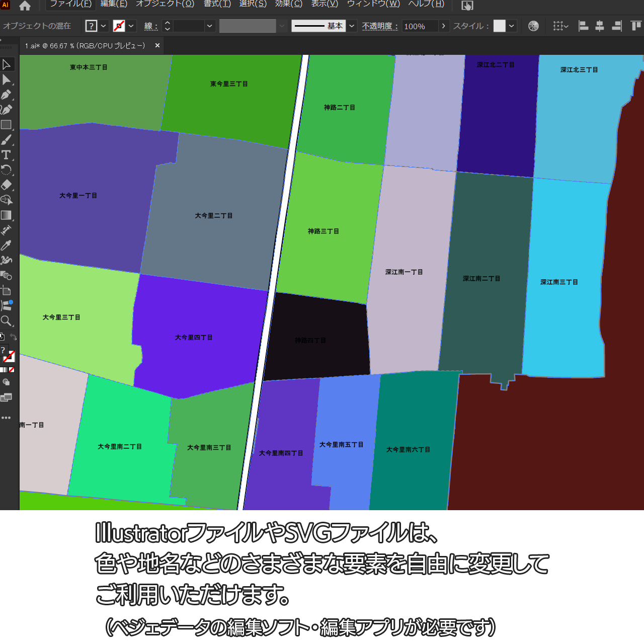This screenshot has width=644, height=644.
Task: Select the Gradient tool
Action: 7,215
